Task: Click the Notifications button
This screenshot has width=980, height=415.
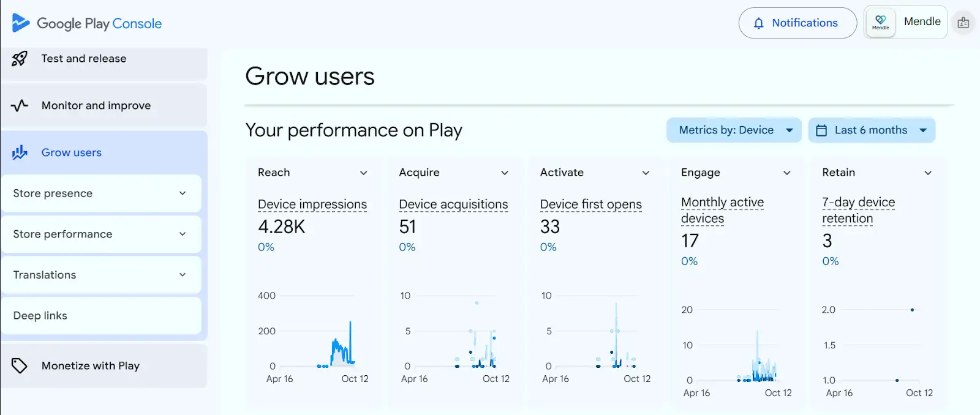Action: point(797,23)
